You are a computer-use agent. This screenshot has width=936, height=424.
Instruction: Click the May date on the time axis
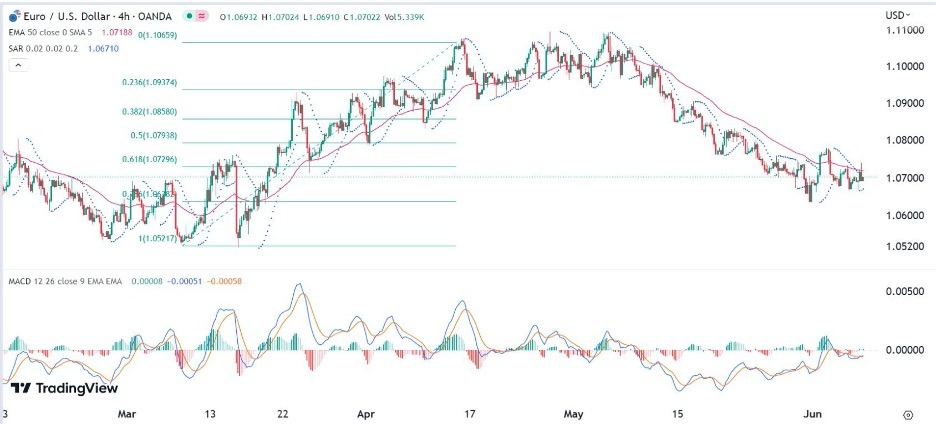click(574, 414)
